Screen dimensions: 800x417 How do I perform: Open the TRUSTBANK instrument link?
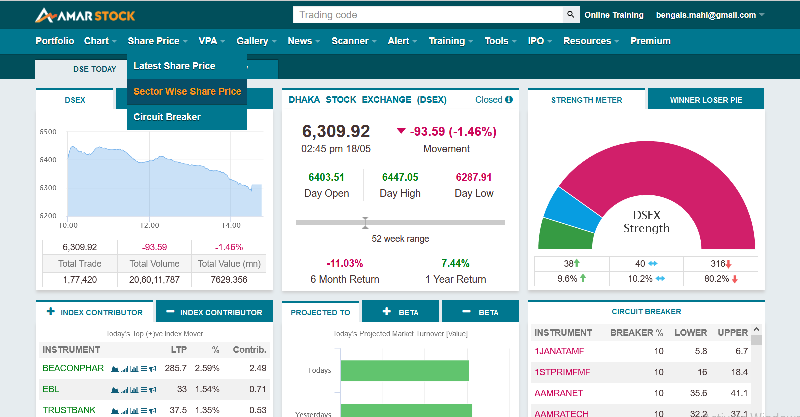[69, 410]
